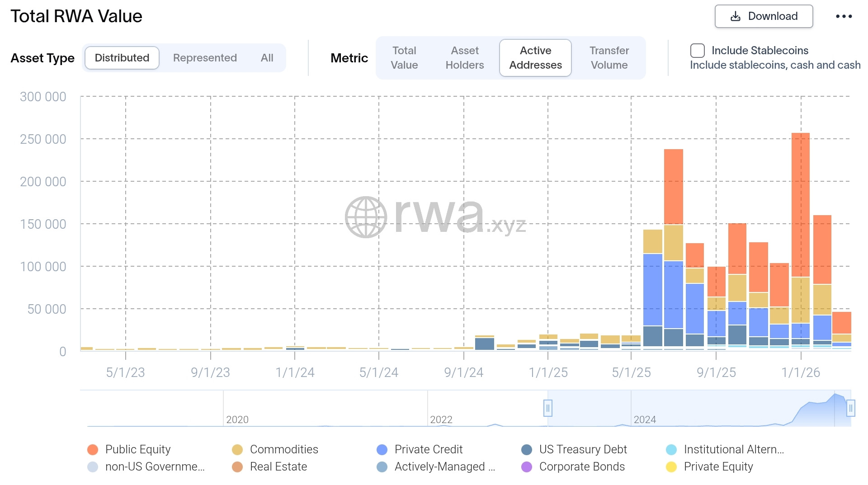This screenshot has width=868, height=485.
Task: Toggle Institutional Alternatives legend marker
Action: [x=671, y=449]
